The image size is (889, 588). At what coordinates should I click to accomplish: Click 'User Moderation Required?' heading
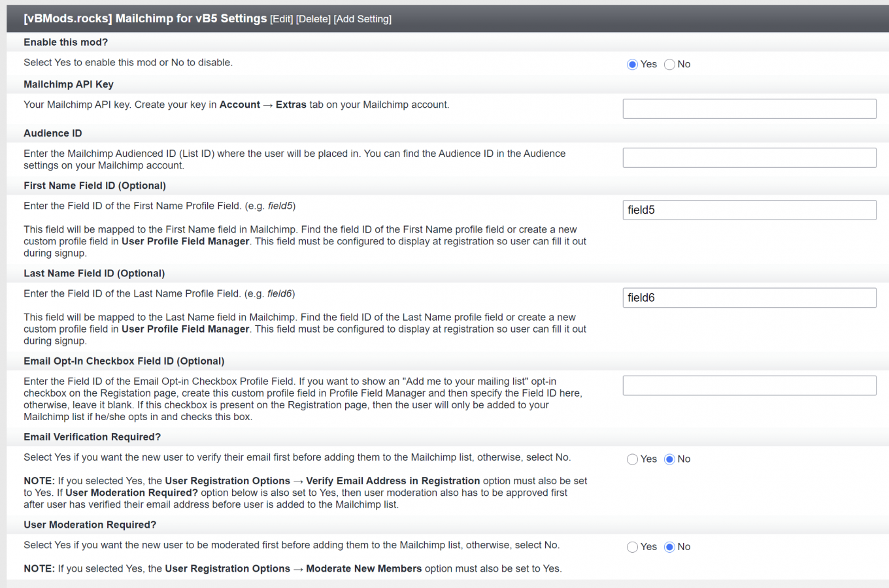click(x=90, y=525)
